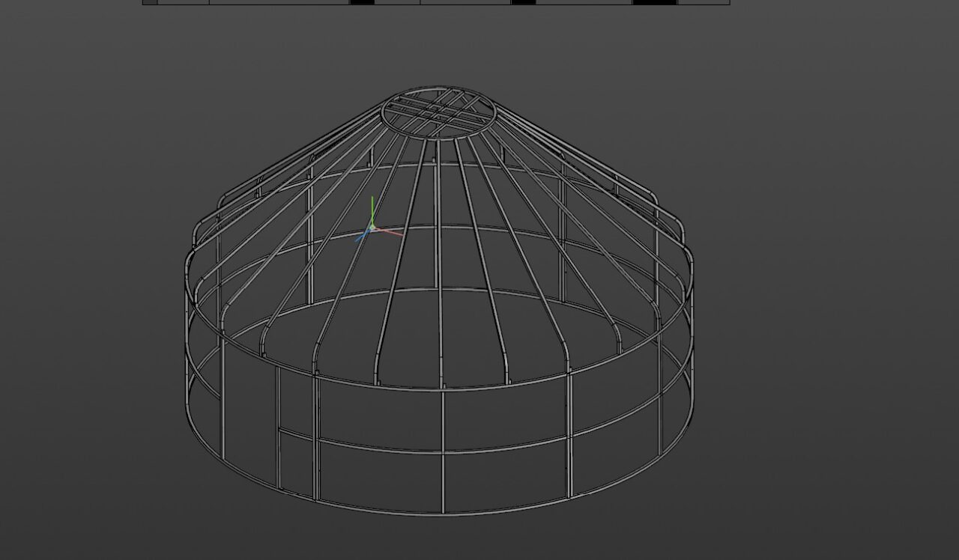Click the green axis handle of the gizmo

tap(372, 208)
